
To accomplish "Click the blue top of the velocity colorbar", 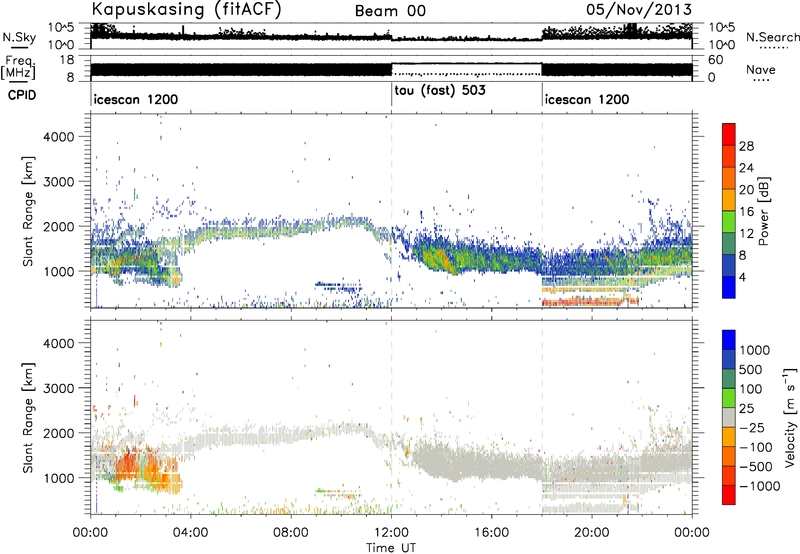I will 729,339.
